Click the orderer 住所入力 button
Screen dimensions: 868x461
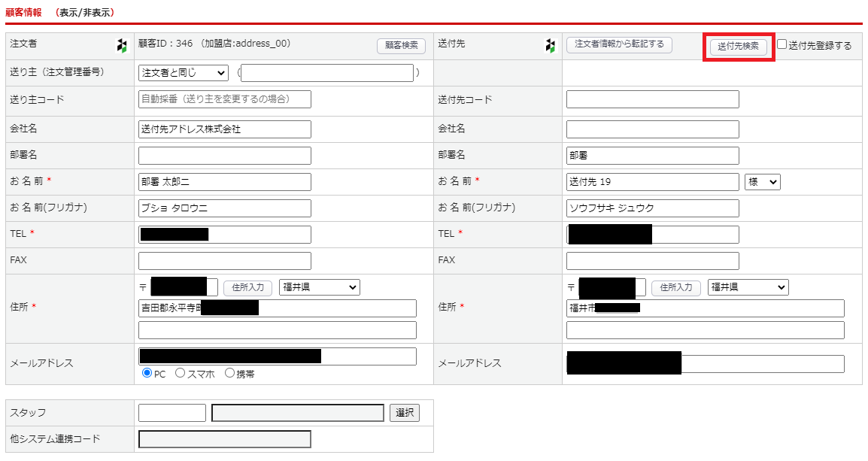tap(247, 287)
